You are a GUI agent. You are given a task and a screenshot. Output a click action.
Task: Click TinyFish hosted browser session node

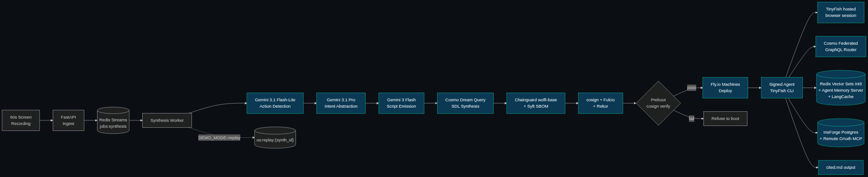click(x=841, y=12)
